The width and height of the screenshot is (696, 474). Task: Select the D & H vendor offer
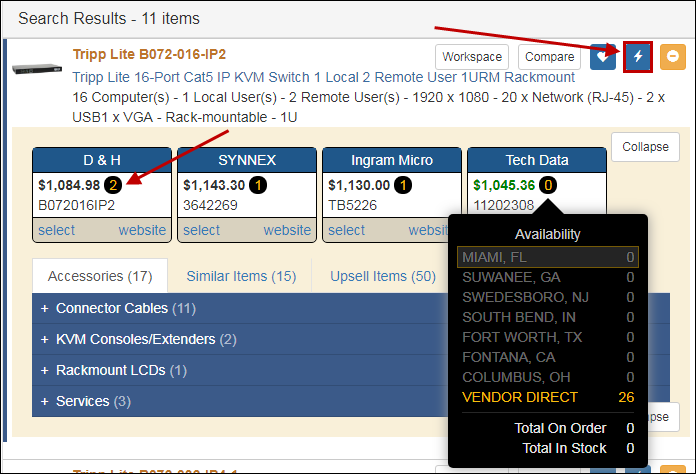coord(56,230)
